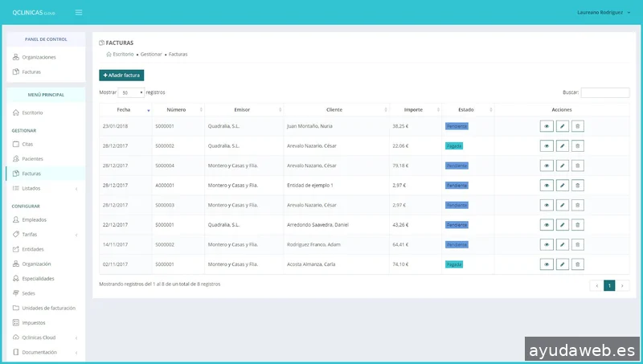The height and width of the screenshot is (364, 643).
Task: Select page 1 in pagination
Action: pos(609,286)
